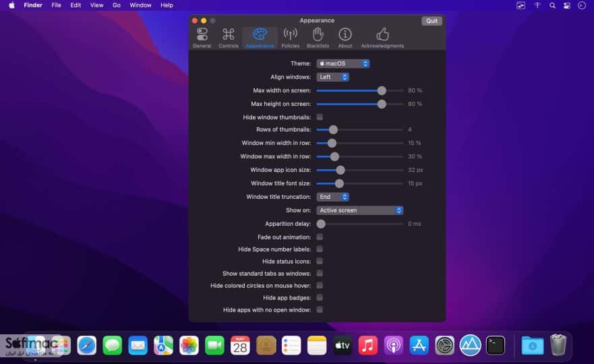The height and width of the screenshot is (364, 594).
Task: Open Control Center from the menu bar
Action: point(567,5)
